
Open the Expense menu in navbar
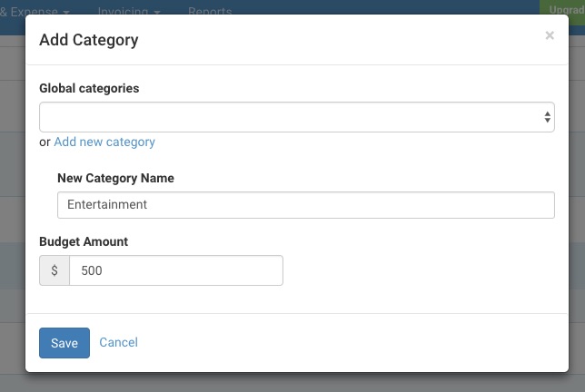(x=35, y=11)
